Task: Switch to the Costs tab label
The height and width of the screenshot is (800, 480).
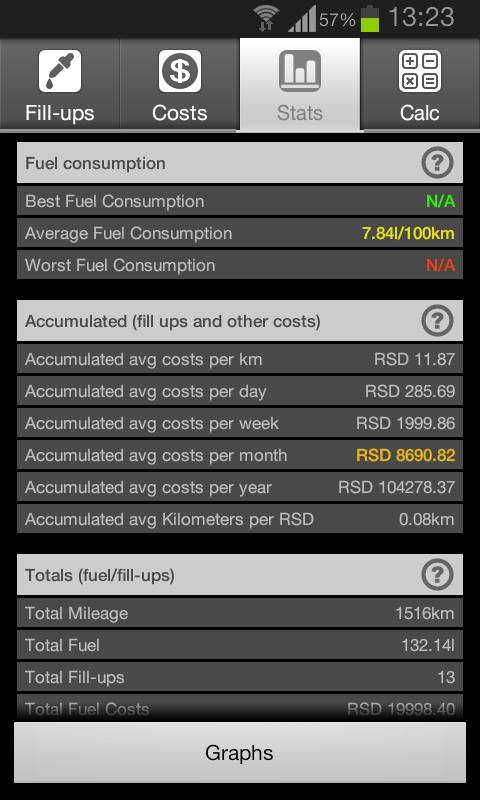Action: click(x=180, y=113)
